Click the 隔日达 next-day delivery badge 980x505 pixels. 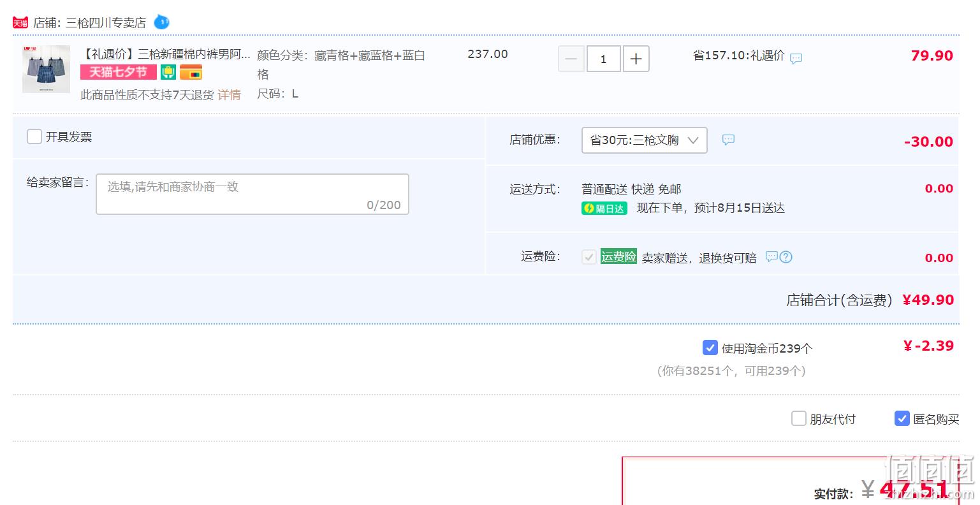[x=604, y=209]
